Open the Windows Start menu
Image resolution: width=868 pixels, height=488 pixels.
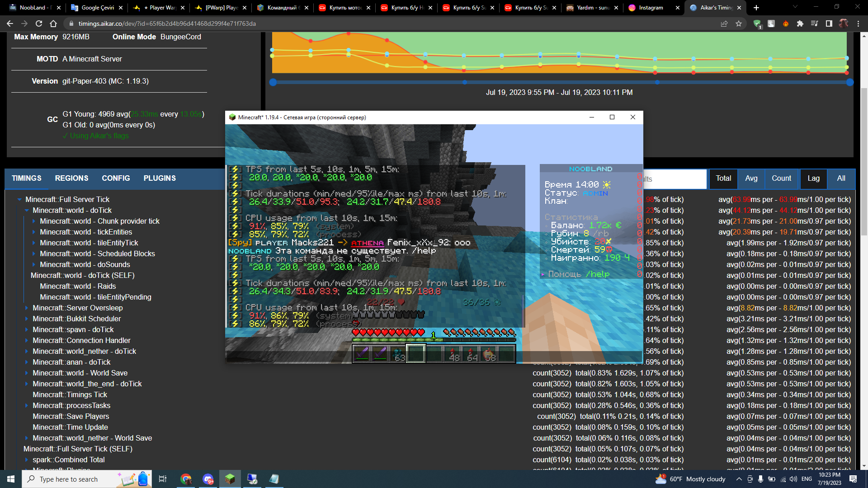pyautogui.click(x=11, y=479)
